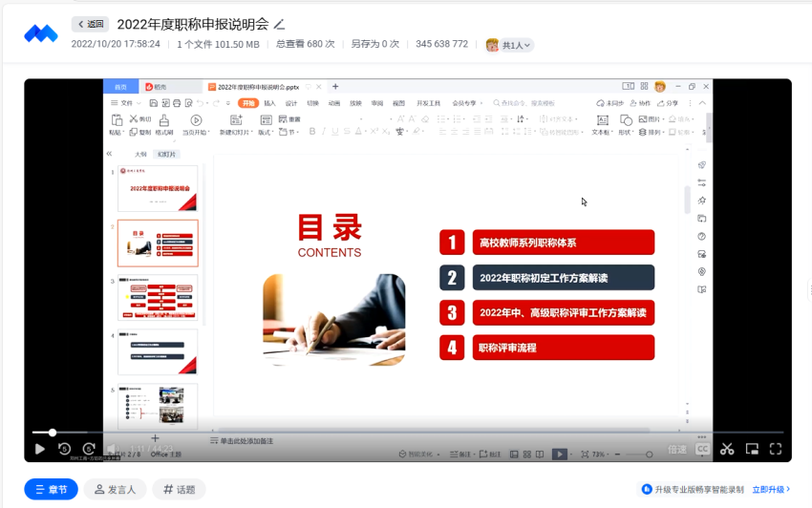This screenshot has width=812, height=508.
Task: Open the 排列 arrange dropdown in WPS
Action: [651, 132]
